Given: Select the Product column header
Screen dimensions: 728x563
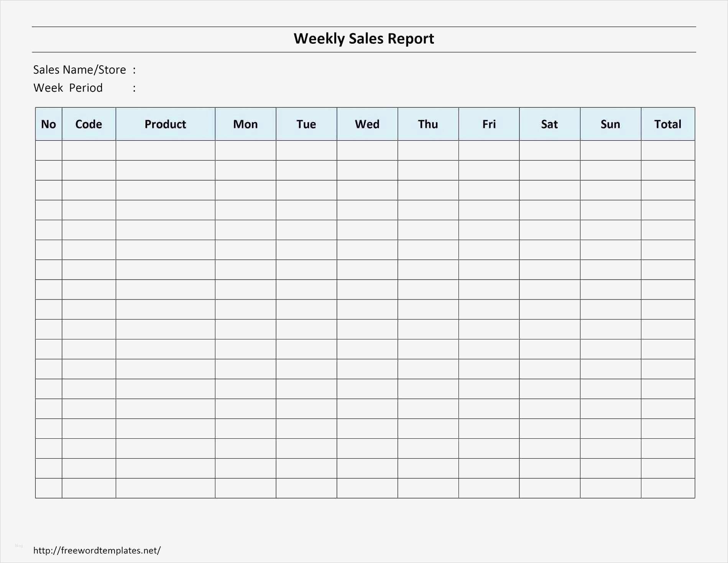Looking at the screenshot, I should [165, 124].
